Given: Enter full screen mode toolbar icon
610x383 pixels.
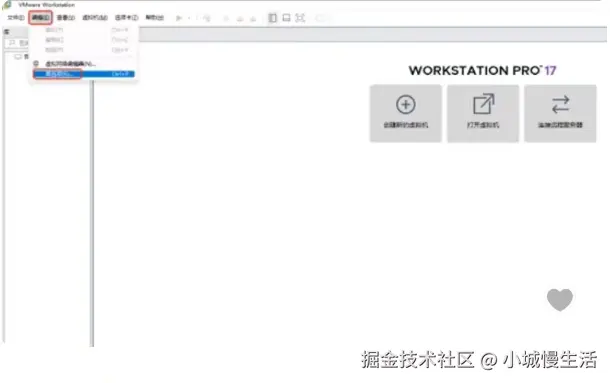Looking at the screenshot, I should [x=300, y=18].
